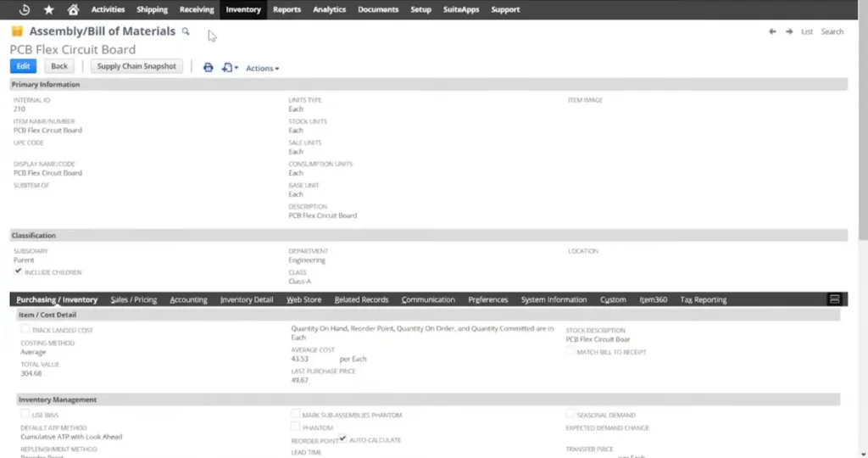
Task: Go to previous record with left arrow
Action: point(772,31)
